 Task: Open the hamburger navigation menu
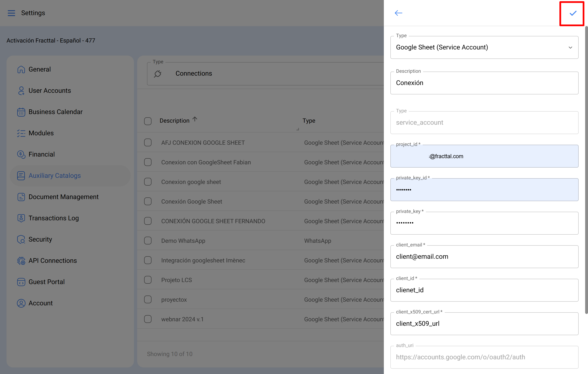(x=11, y=13)
